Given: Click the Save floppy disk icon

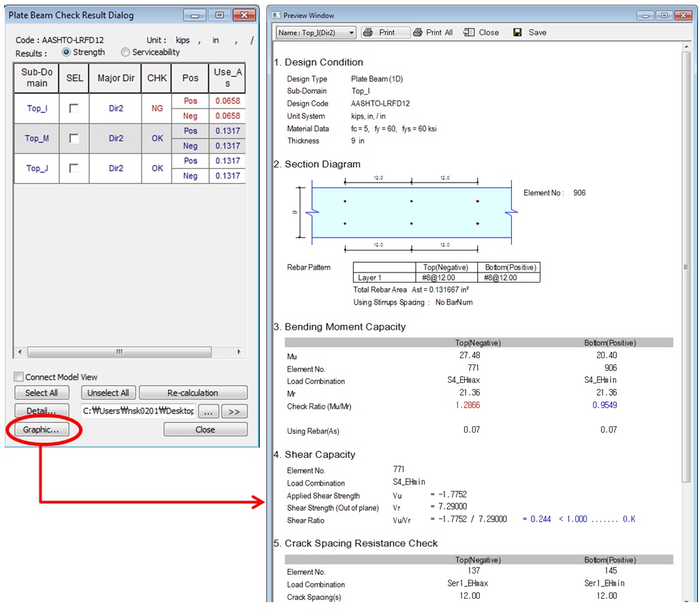Looking at the screenshot, I should pos(517,33).
